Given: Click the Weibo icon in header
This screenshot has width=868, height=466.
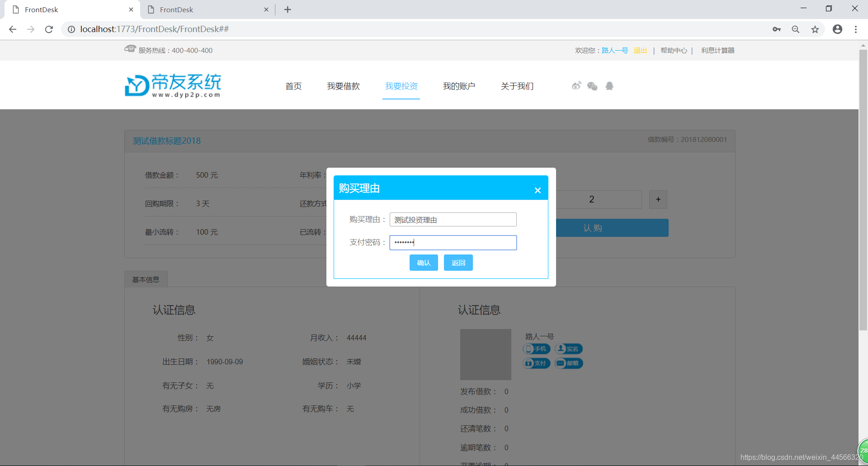Looking at the screenshot, I should (x=576, y=86).
